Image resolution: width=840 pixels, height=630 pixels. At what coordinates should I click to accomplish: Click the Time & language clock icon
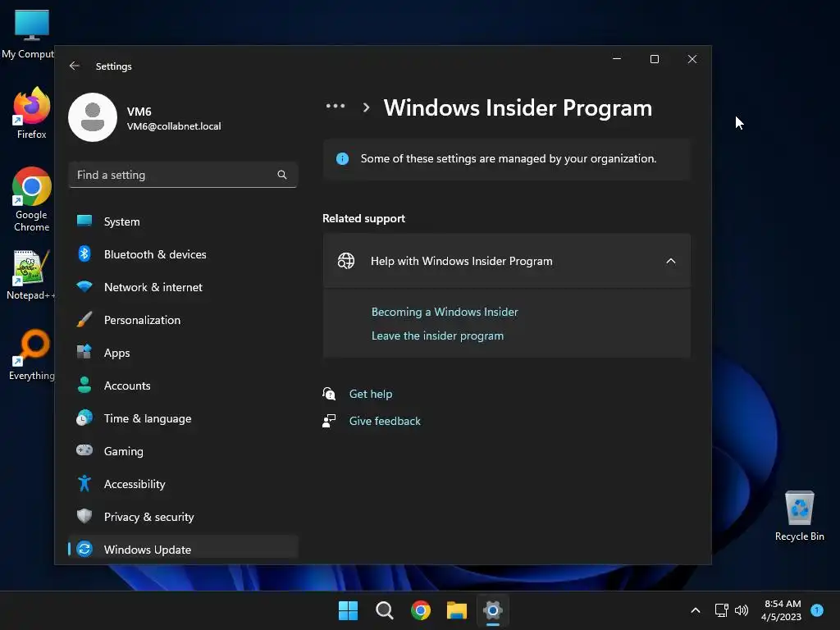[x=84, y=418]
